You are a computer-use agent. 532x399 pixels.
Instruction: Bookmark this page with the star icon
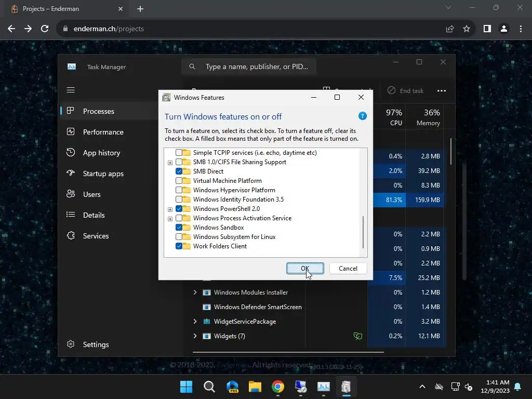[467, 29]
